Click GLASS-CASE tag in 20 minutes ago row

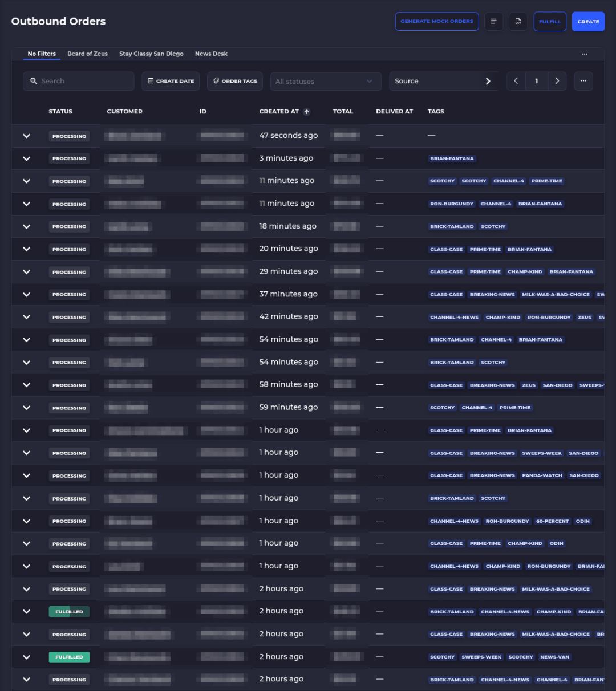coord(446,249)
